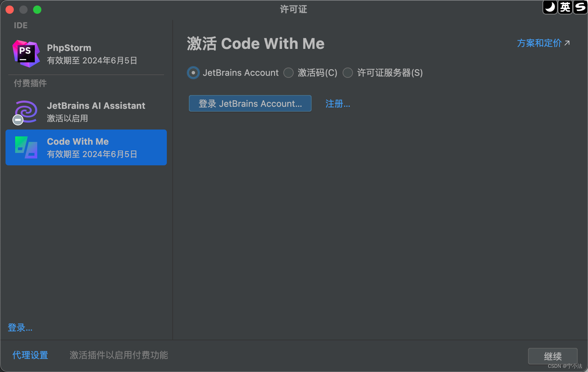Click the PhpStorm application icon
Screen dimensions: 588x372
click(x=26, y=54)
